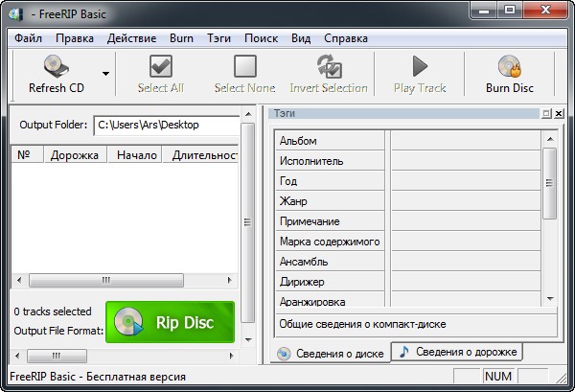Click the Select All checkmark icon
The width and height of the screenshot is (575, 392).
(161, 67)
